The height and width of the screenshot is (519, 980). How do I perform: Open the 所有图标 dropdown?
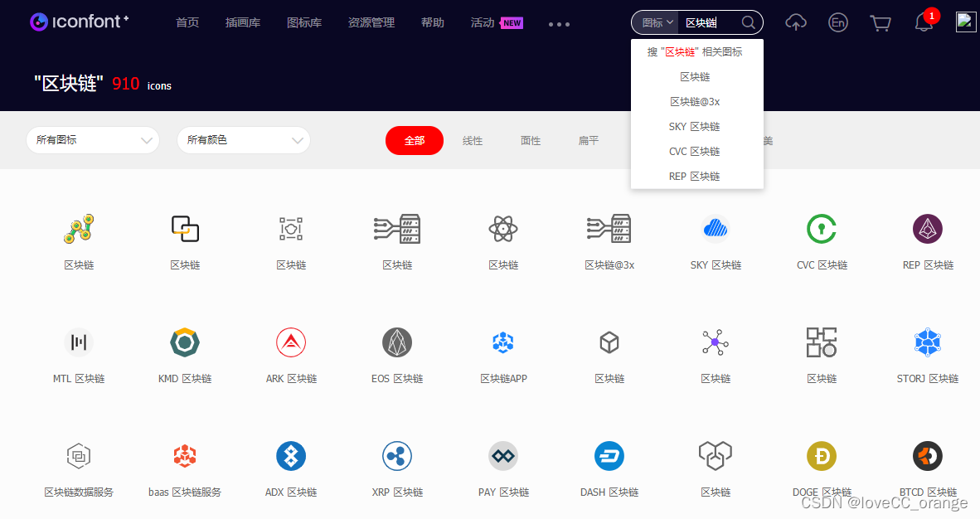pyautogui.click(x=93, y=140)
